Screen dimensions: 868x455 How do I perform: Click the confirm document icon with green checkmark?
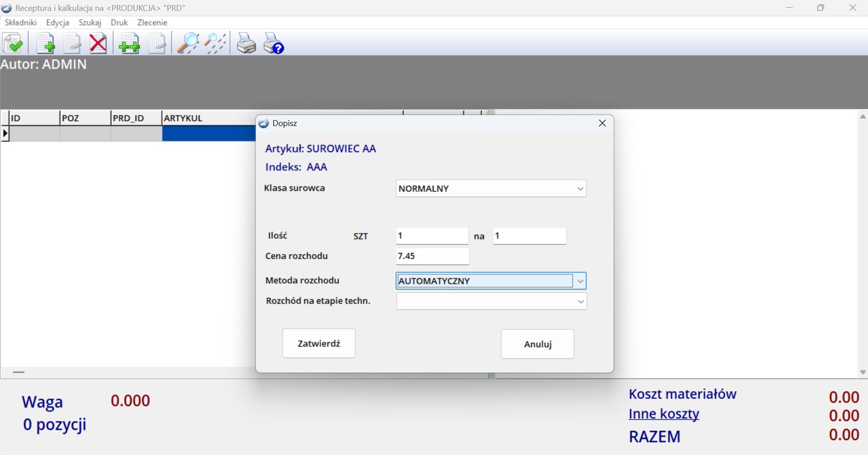pos(13,44)
